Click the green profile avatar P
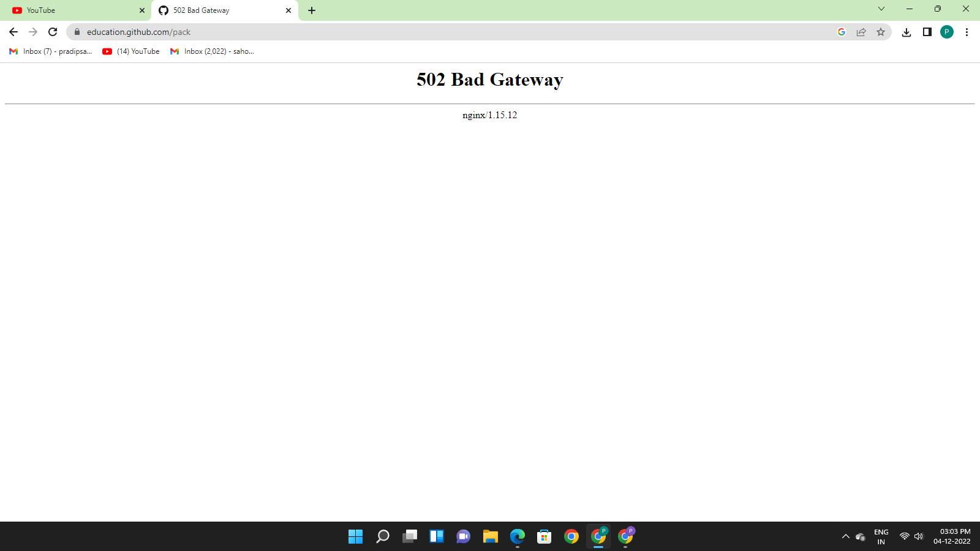 tap(947, 32)
